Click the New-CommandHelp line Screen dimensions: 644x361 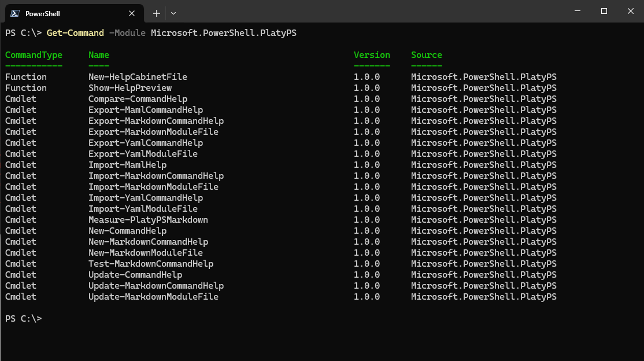[x=127, y=230]
